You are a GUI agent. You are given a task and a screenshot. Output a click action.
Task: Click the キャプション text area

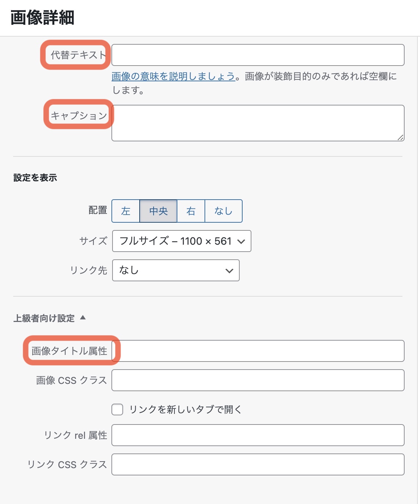(258, 123)
